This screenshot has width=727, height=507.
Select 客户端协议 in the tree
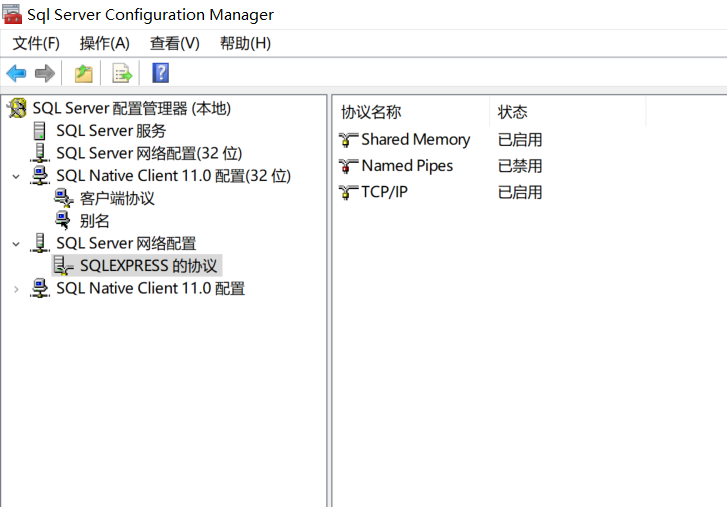[117, 198]
